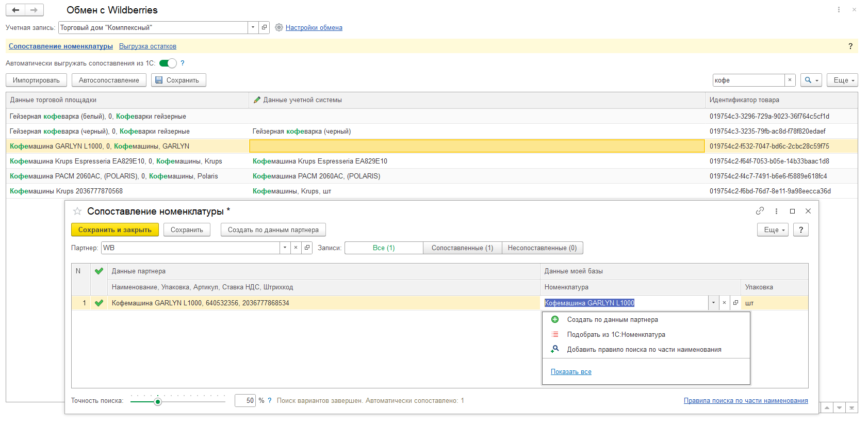
Task: Click the magnifier icon for adding a search rule
Action: pos(555,349)
